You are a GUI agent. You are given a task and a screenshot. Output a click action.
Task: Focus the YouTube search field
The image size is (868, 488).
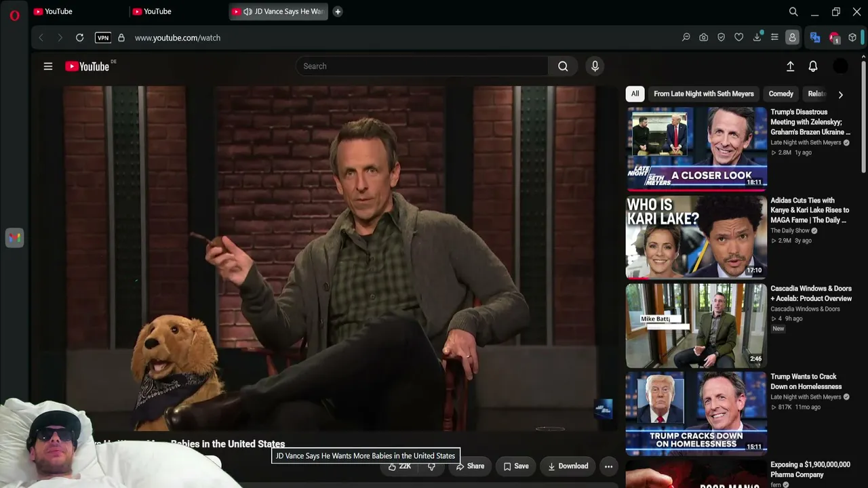pos(422,66)
